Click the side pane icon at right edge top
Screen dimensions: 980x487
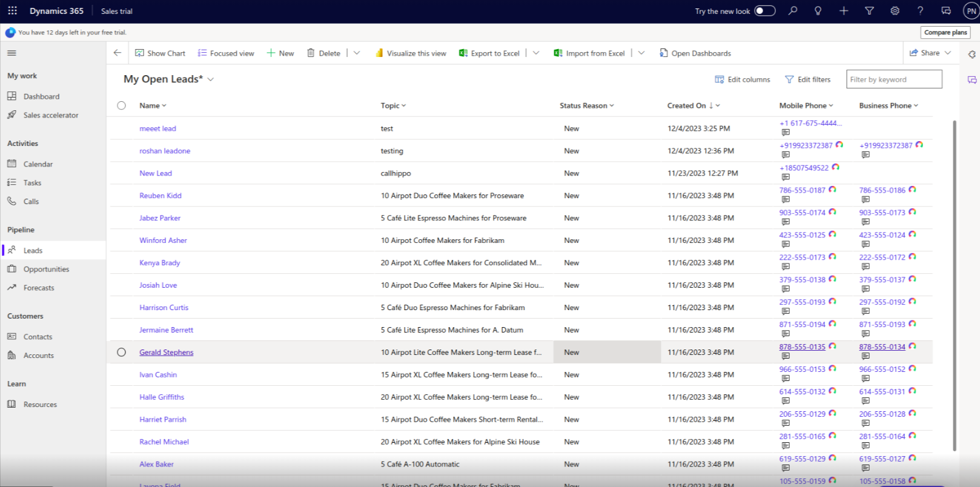click(x=972, y=54)
